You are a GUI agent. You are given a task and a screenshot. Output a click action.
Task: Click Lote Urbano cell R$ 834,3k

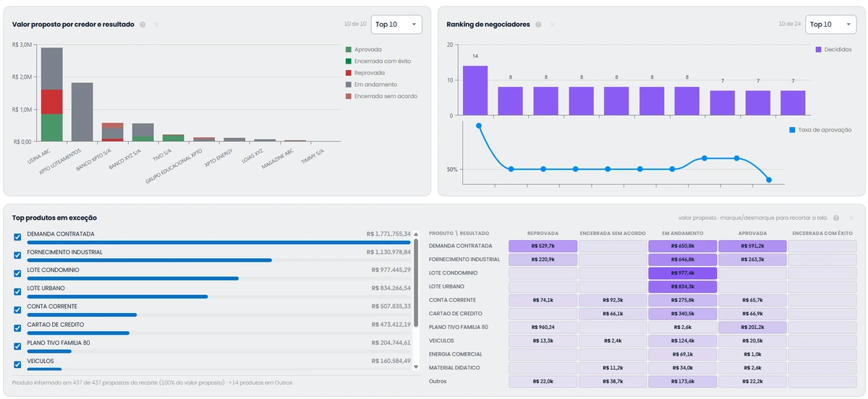tap(682, 287)
